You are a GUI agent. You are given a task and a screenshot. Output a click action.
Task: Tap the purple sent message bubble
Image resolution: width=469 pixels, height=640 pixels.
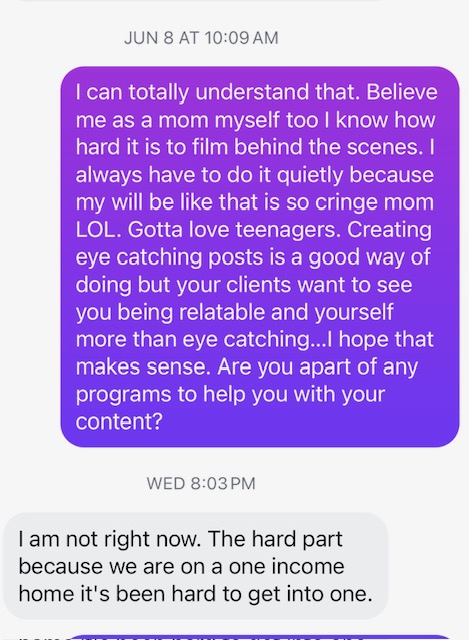pos(260,257)
